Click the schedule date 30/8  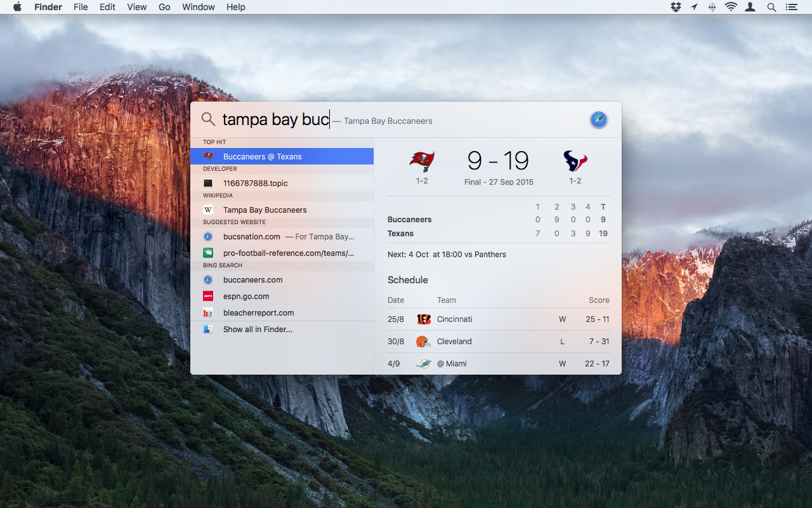coord(396,342)
